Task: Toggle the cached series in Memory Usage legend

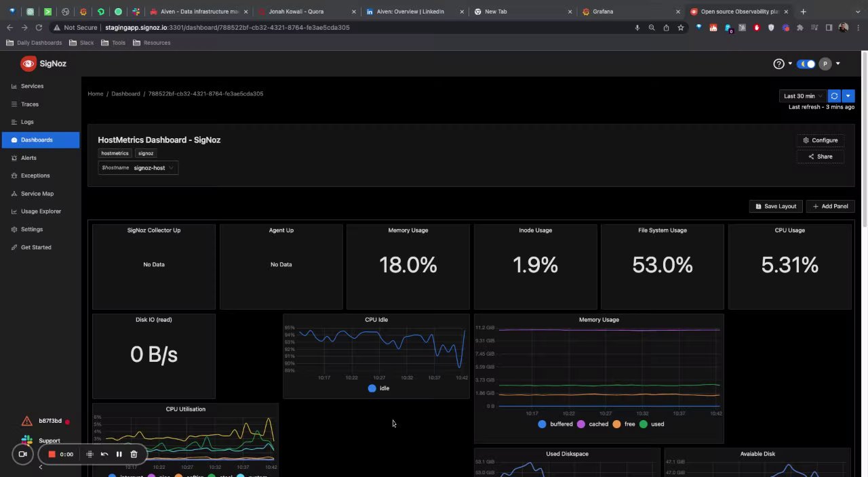Action: click(593, 424)
